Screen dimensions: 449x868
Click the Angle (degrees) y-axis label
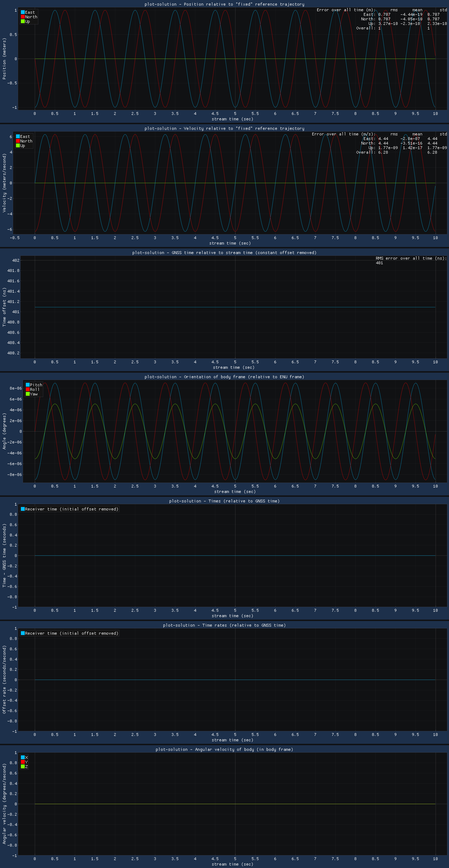pyautogui.click(x=4, y=431)
